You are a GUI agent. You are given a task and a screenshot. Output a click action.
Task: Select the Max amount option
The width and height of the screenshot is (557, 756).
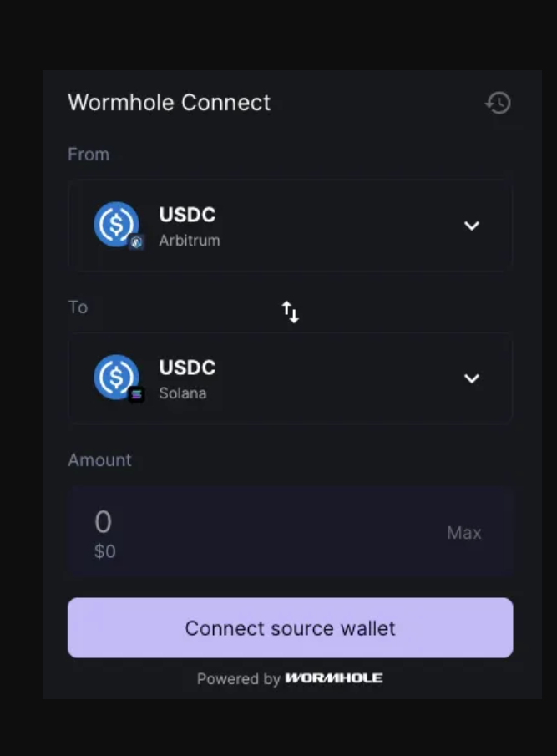[x=464, y=532]
